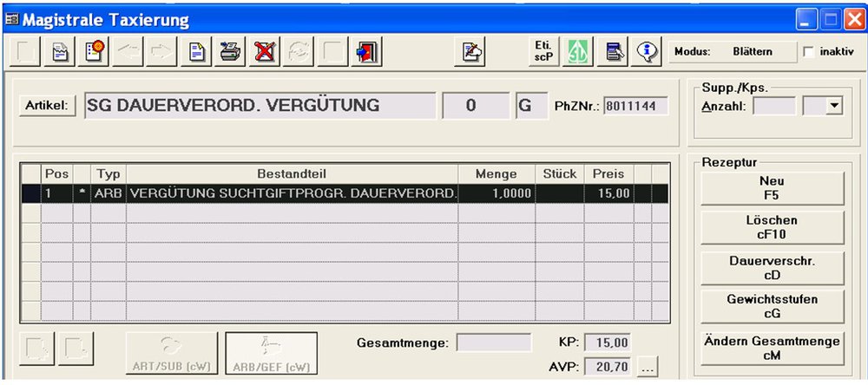Click the blank toolbar button before exit door
This screenshot has width=868, height=385.
coord(332,53)
